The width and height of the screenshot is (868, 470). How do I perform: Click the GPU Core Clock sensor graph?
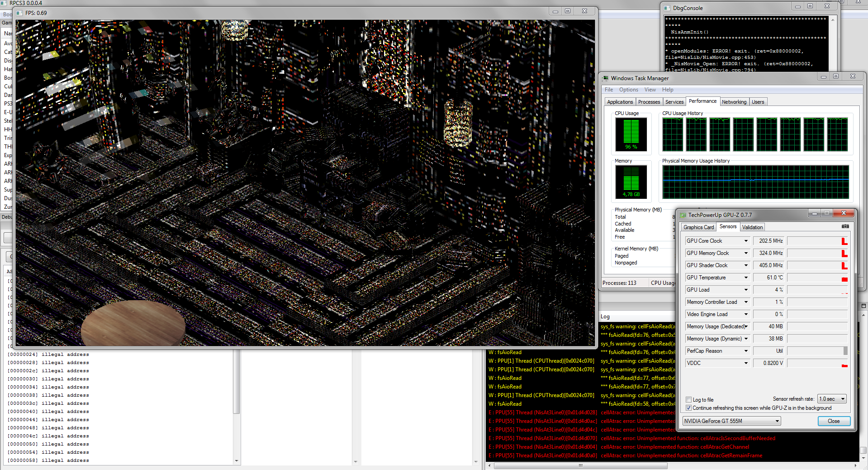pyautogui.click(x=817, y=241)
